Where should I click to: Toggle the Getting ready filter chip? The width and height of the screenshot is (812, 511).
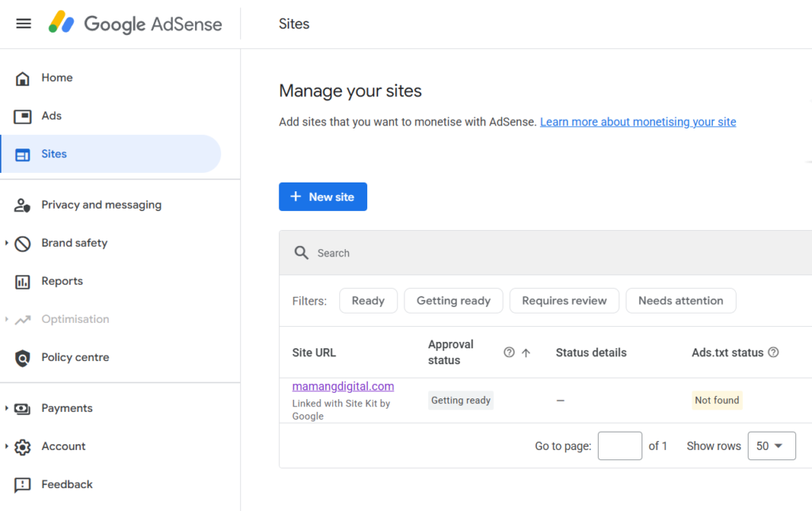point(453,301)
